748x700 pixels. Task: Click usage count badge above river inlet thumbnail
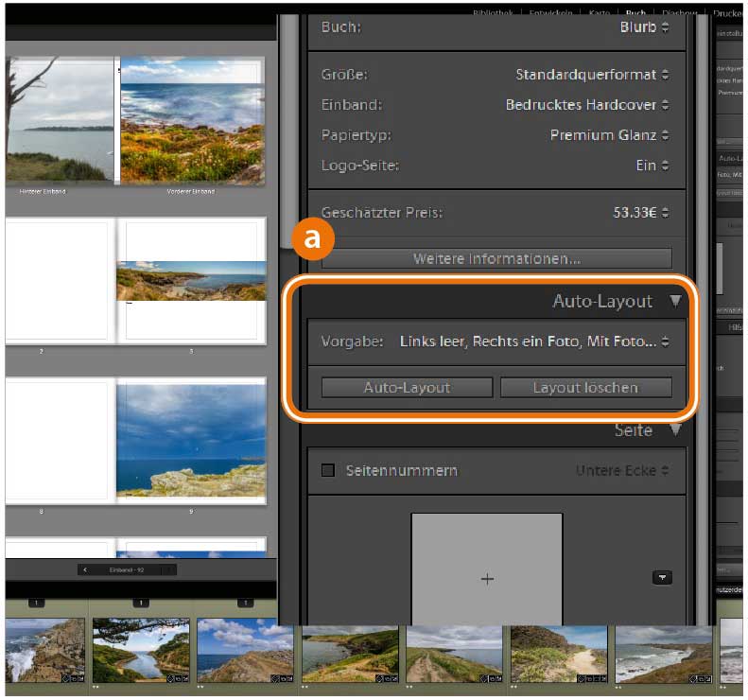141,604
